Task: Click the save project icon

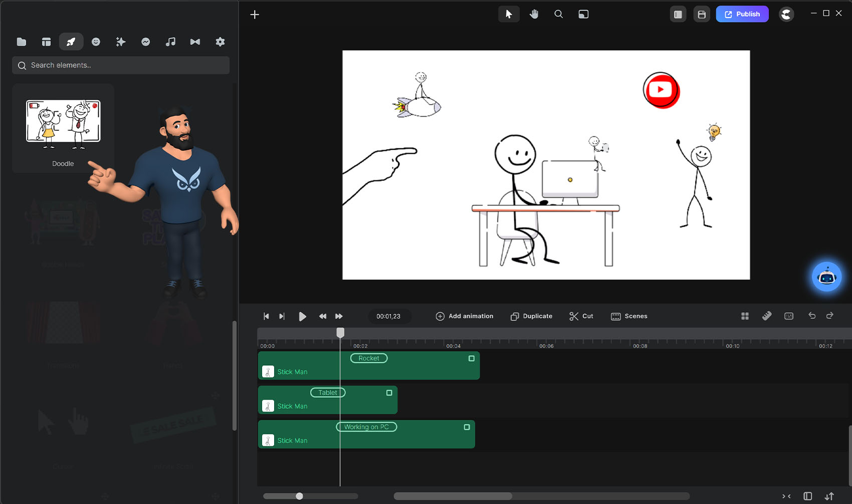Action: [x=702, y=15]
